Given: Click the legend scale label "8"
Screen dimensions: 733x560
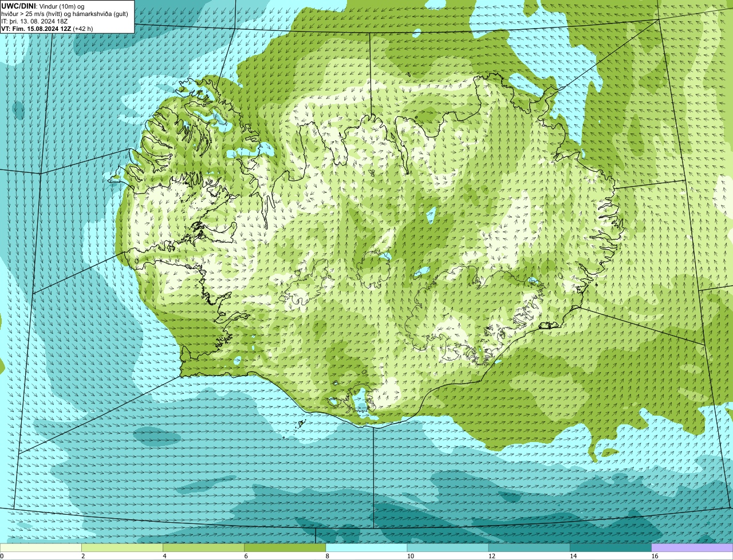Looking at the screenshot, I should pyautogui.click(x=328, y=556).
